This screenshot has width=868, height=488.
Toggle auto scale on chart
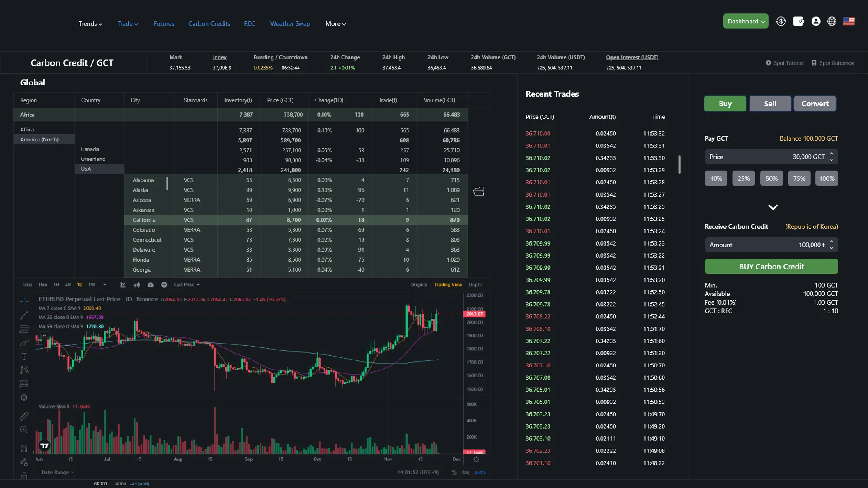[x=480, y=472]
